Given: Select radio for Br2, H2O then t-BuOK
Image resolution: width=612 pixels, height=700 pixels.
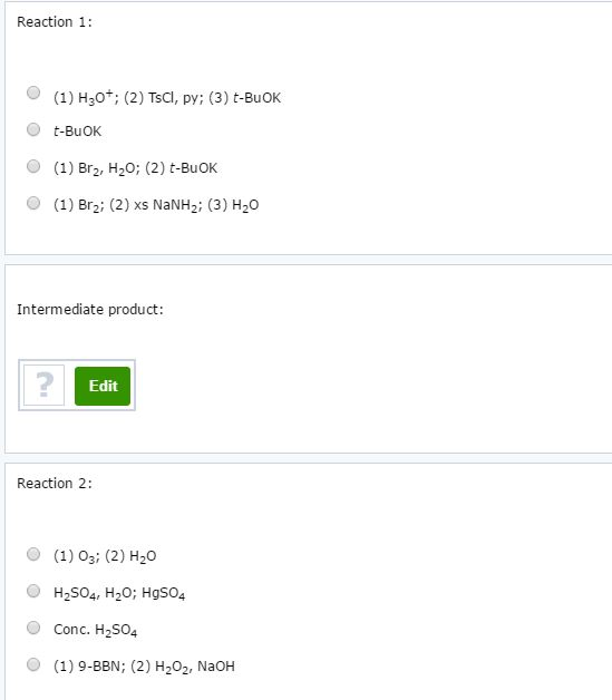Looking at the screenshot, I should pyautogui.click(x=33, y=167).
